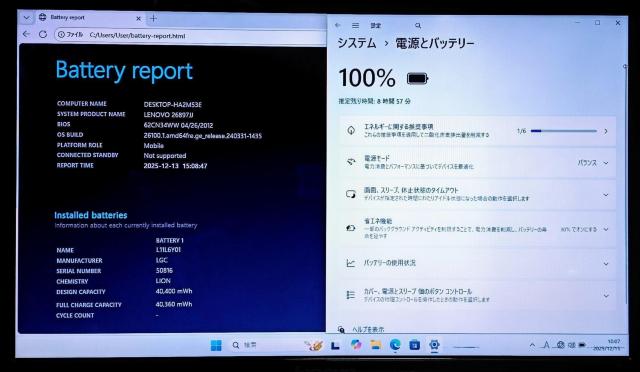Expand the カバー、電源とスリープのボタン コントロール section
Image resolution: width=640 pixels, height=372 pixels.
[x=477, y=295]
